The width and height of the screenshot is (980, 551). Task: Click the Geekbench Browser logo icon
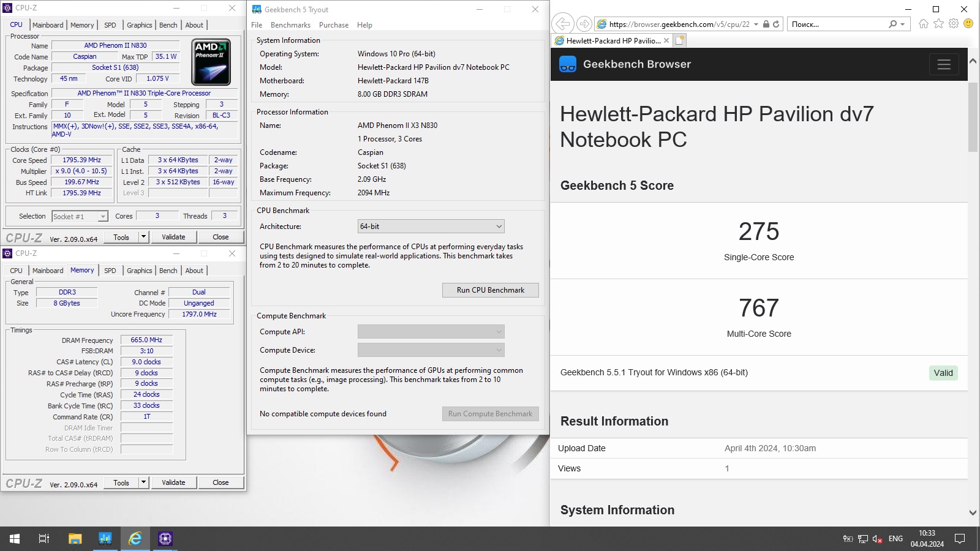point(568,64)
